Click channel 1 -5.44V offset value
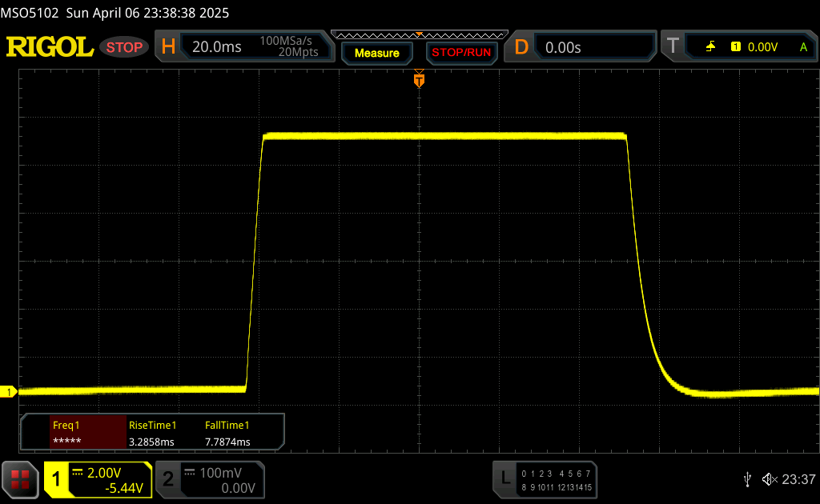This screenshot has height=504, width=820. pyautogui.click(x=124, y=488)
